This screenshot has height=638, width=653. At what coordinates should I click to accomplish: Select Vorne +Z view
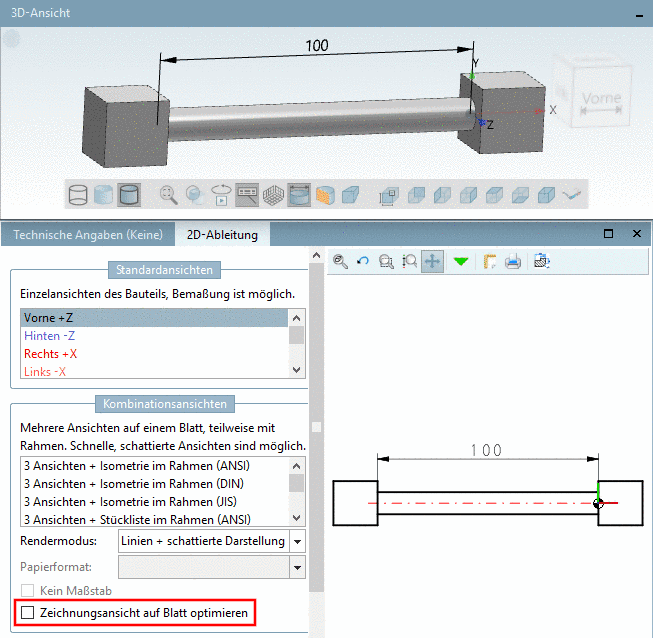tap(154, 318)
